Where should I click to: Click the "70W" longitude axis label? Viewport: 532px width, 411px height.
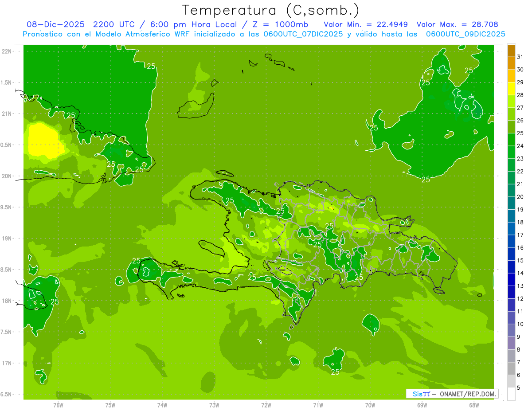370,405
